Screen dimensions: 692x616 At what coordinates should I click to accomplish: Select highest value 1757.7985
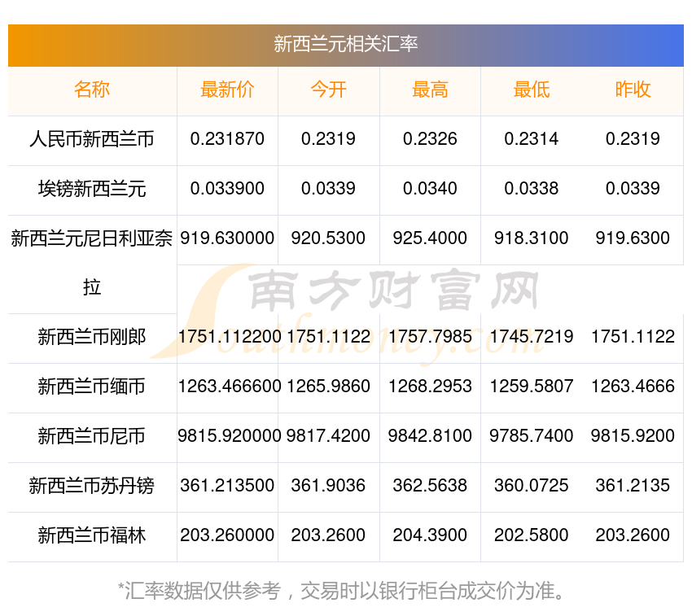click(x=430, y=337)
